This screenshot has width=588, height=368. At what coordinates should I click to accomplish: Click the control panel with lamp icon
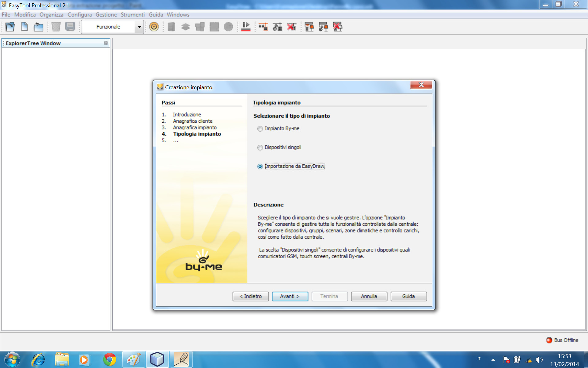tap(309, 27)
